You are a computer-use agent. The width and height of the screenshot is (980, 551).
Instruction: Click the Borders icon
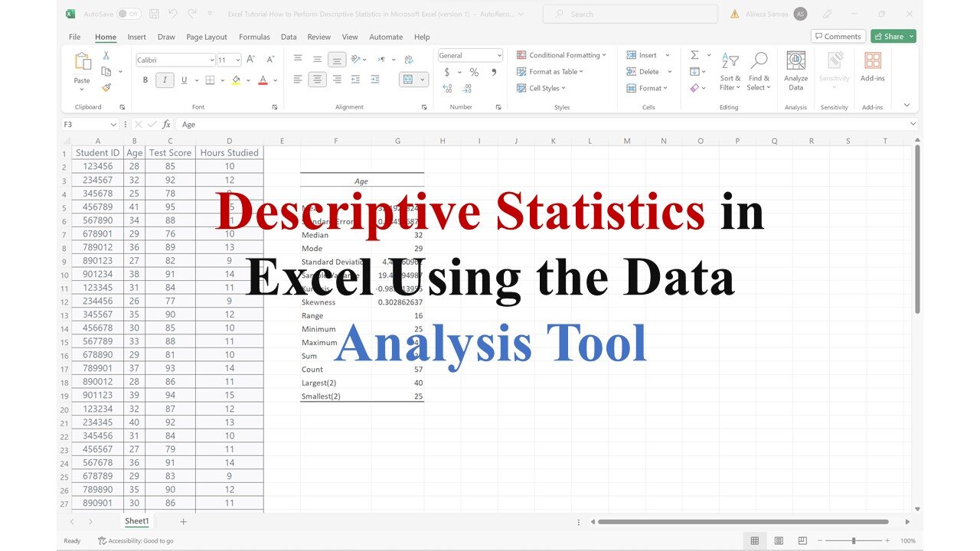click(x=210, y=80)
